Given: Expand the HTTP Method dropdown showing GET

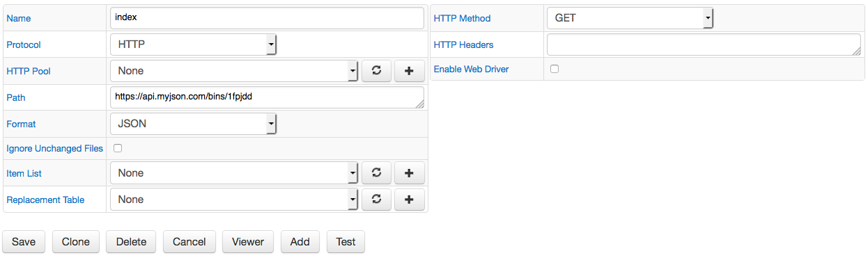Looking at the screenshot, I should tap(630, 18).
